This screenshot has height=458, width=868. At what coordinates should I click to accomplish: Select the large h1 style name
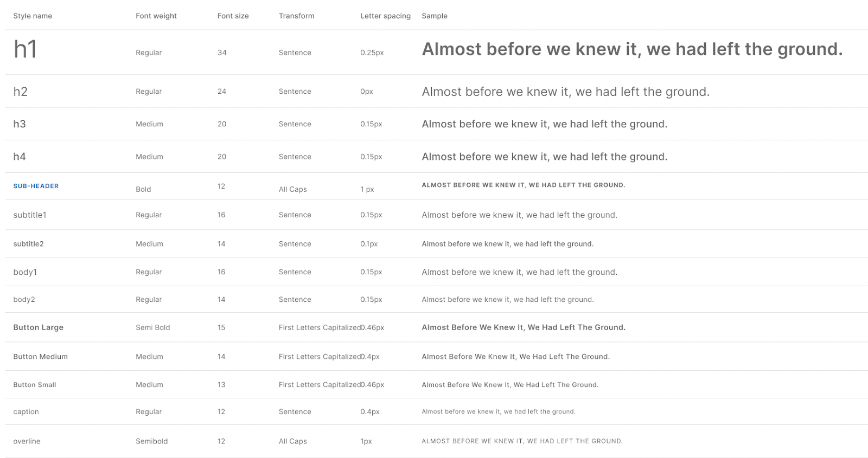(25, 50)
